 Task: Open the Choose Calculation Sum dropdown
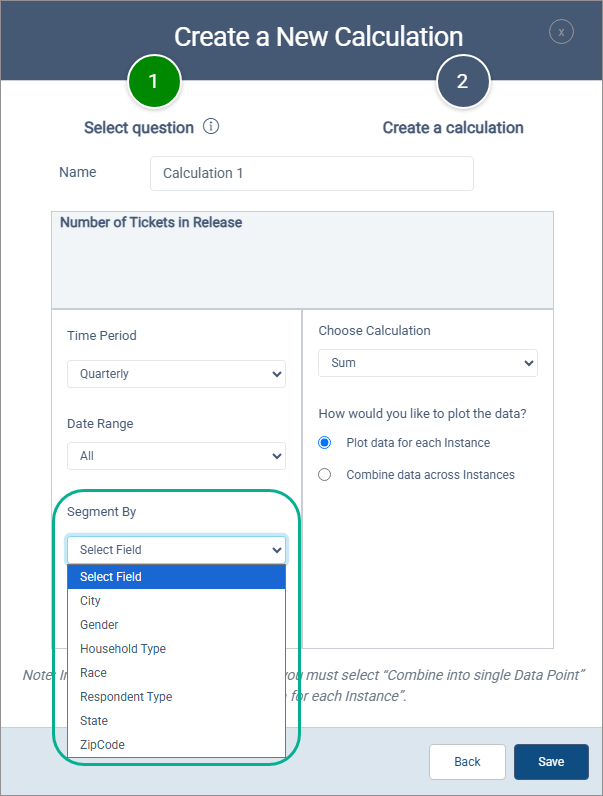pyautogui.click(x=427, y=363)
